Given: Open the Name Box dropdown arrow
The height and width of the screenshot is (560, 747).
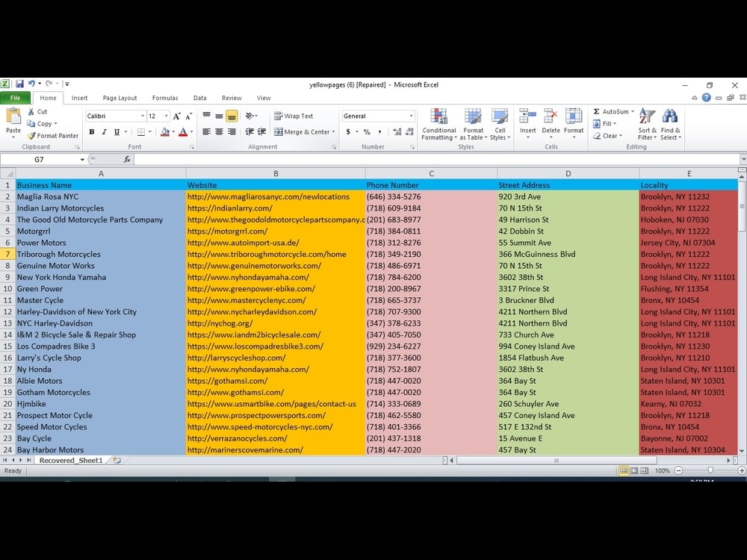Looking at the screenshot, I should [x=82, y=160].
